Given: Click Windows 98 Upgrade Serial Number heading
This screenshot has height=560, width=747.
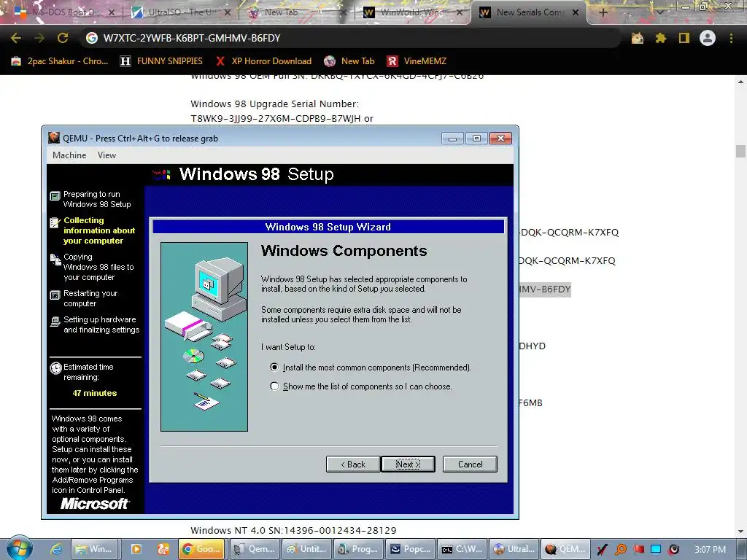Looking at the screenshot, I should coord(275,104).
